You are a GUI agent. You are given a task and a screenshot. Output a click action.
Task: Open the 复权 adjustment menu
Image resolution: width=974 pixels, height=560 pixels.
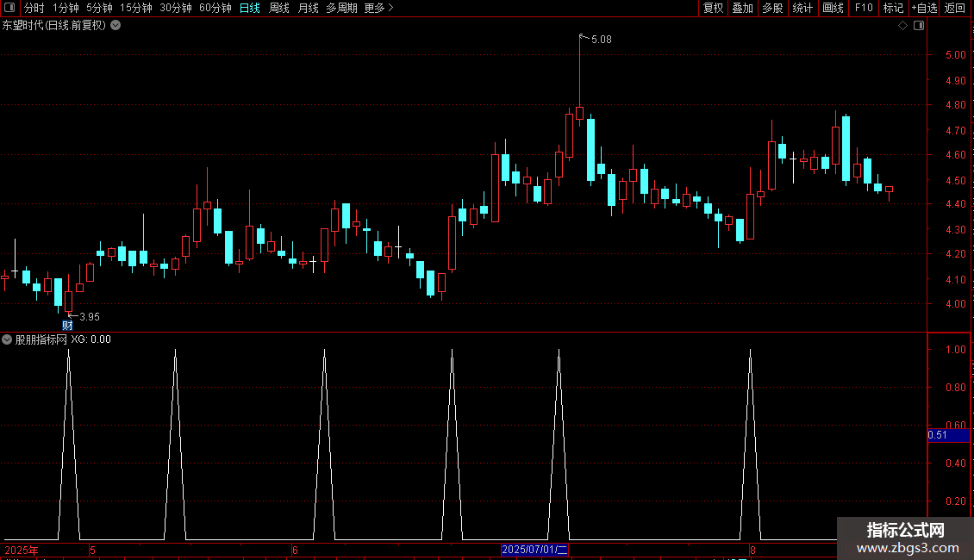(x=713, y=8)
